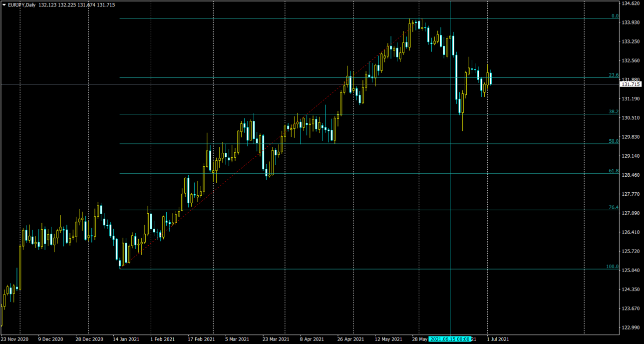This screenshot has height=344, width=644.
Task: Click the 124.350 price scale label
Action: pos(630,289)
